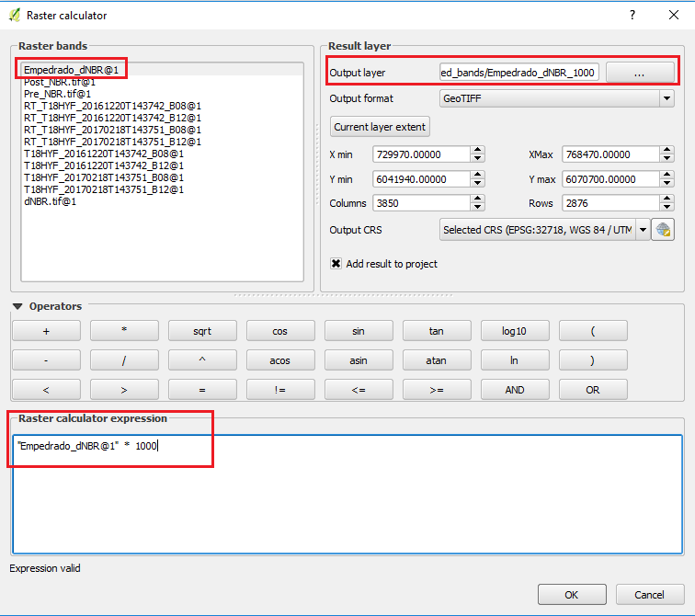Click in the raster calculator expression box
This screenshot has width=695, height=616.
pos(347,496)
